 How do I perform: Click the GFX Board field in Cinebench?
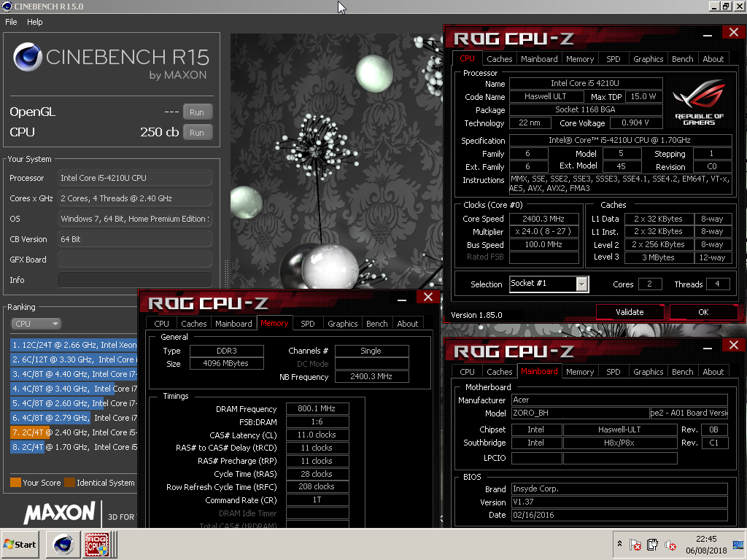[135, 260]
